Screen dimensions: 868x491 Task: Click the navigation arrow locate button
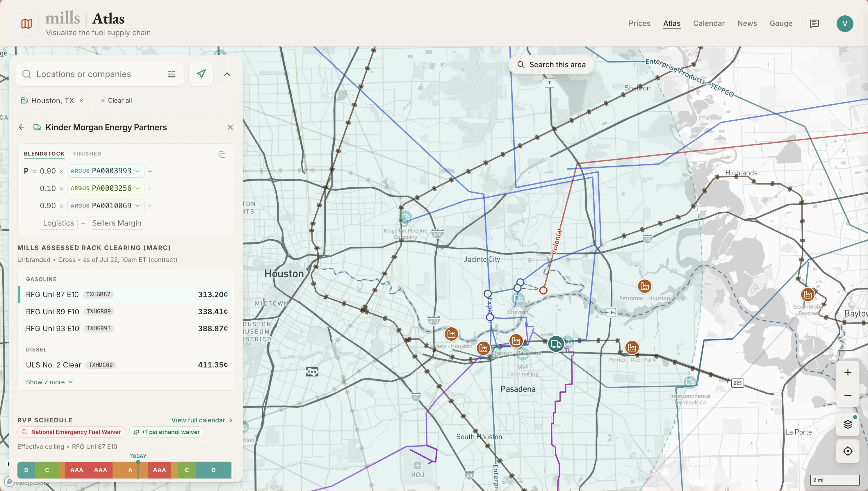[201, 74]
